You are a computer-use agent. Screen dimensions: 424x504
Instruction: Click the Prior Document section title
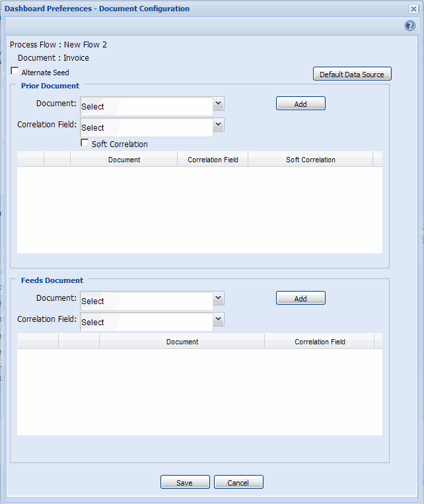coord(50,86)
